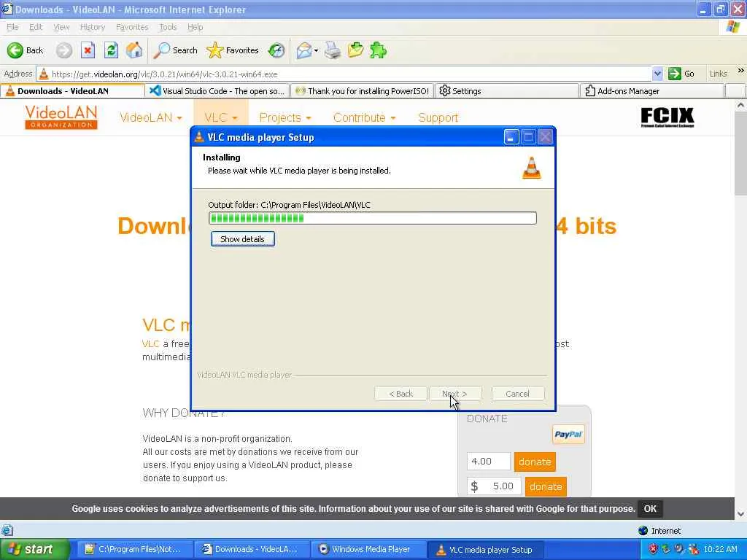
Task: Switch to PowerISO thank you tab
Action: coord(362,91)
